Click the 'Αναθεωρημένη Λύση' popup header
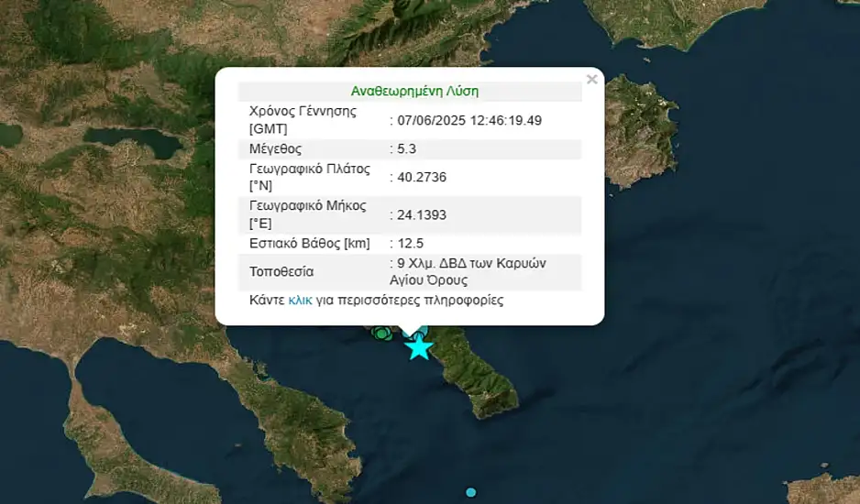860x504 pixels. click(414, 92)
